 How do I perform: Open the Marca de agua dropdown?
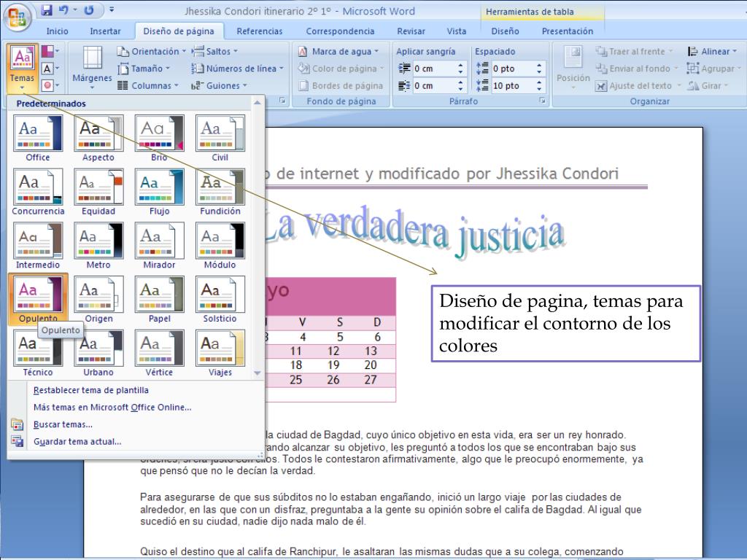pos(338,52)
